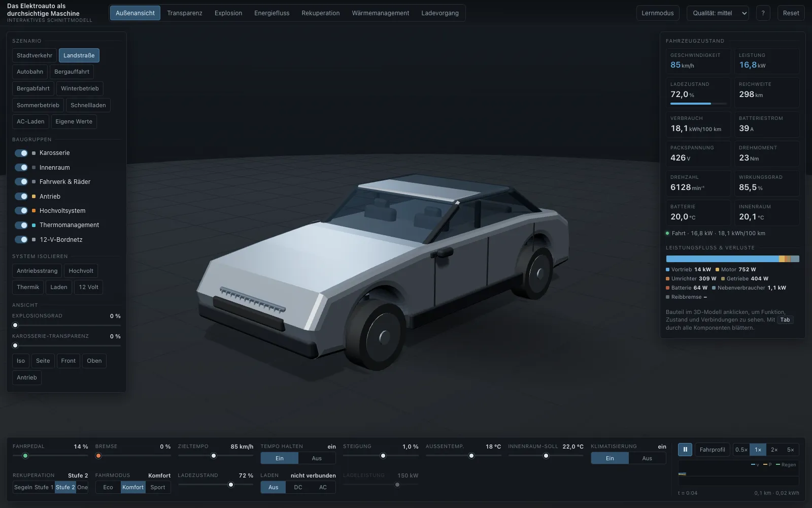
Task: Pick the Schnellladen scenario
Action: [88, 105]
